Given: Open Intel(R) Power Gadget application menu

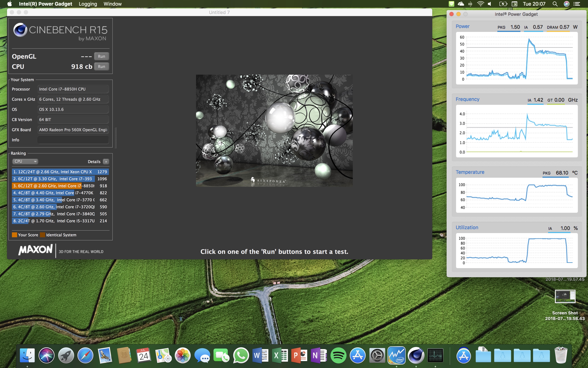Looking at the screenshot, I should [45, 4].
